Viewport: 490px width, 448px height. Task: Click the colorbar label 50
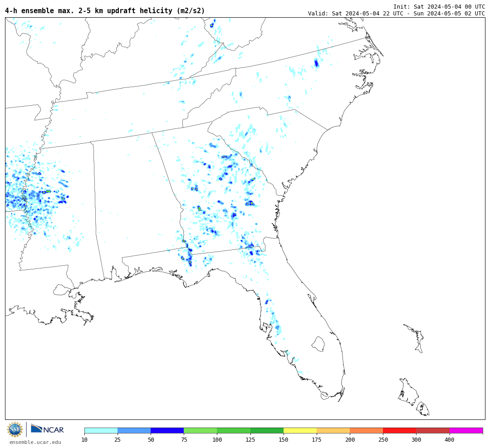pyautogui.click(x=151, y=440)
